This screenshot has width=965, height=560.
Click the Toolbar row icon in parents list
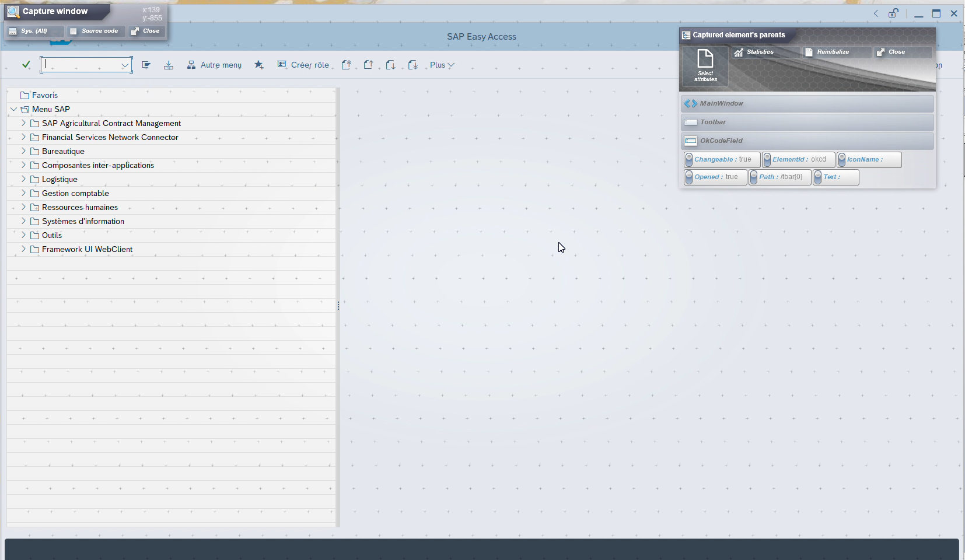click(x=691, y=122)
